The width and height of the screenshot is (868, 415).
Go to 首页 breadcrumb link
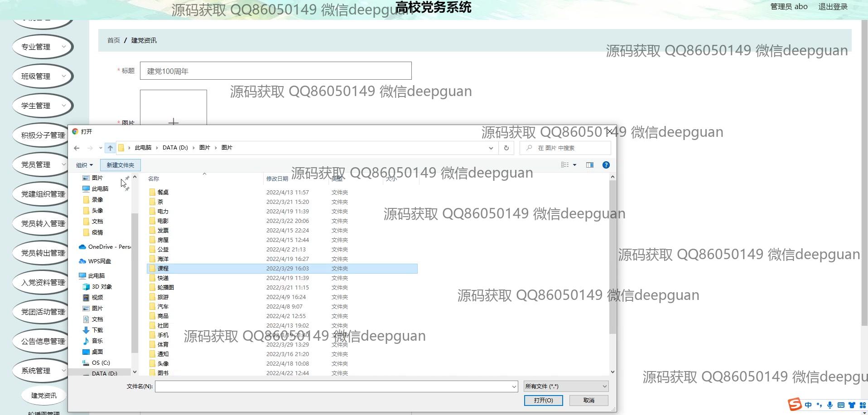[x=114, y=40]
